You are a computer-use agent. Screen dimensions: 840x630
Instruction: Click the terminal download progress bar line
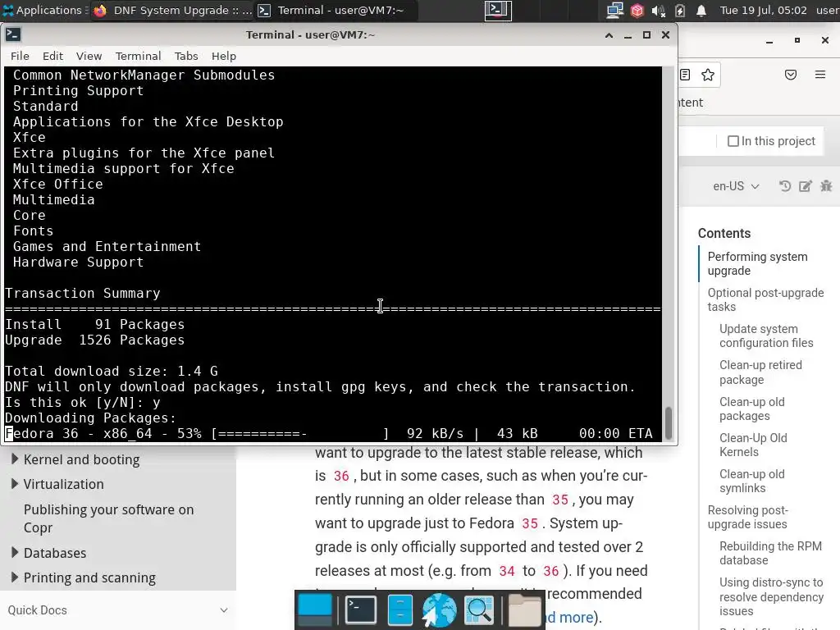click(x=329, y=433)
